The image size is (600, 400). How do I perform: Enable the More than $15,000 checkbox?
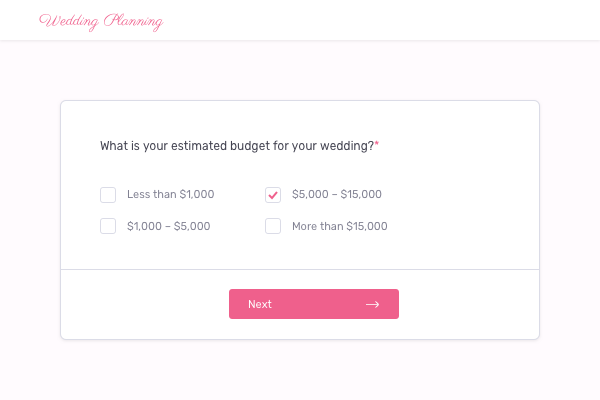273,226
